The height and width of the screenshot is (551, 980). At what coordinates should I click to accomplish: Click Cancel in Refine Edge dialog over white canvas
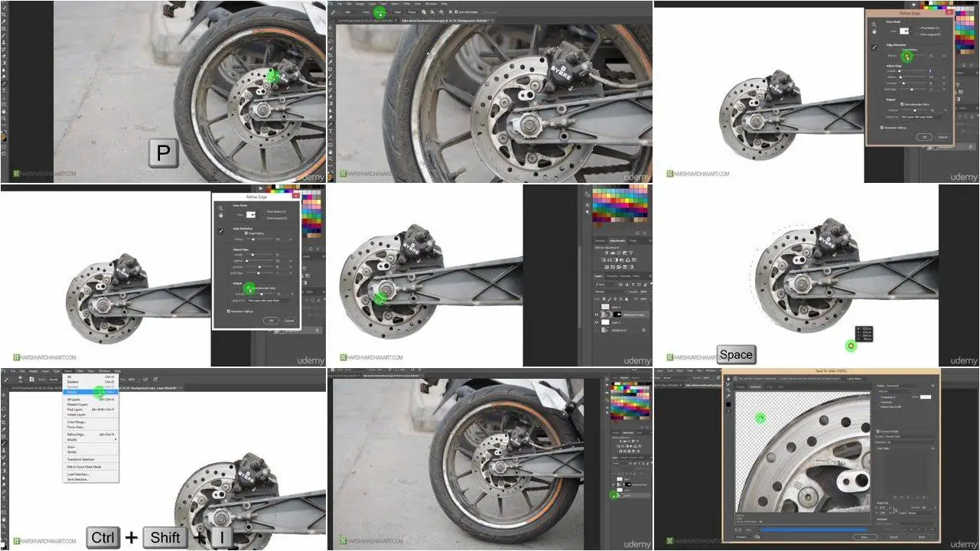pyautogui.click(x=289, y=321)
